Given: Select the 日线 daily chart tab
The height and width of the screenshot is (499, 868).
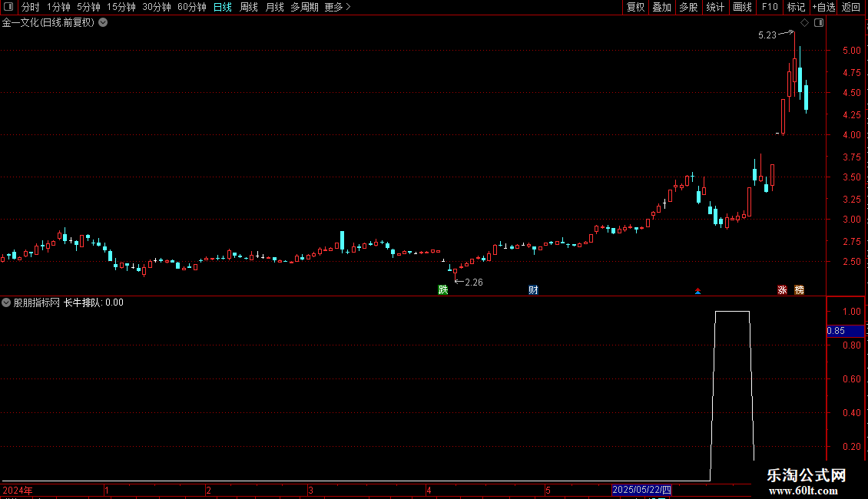Looking at the screenshot, I should [223, 7].
